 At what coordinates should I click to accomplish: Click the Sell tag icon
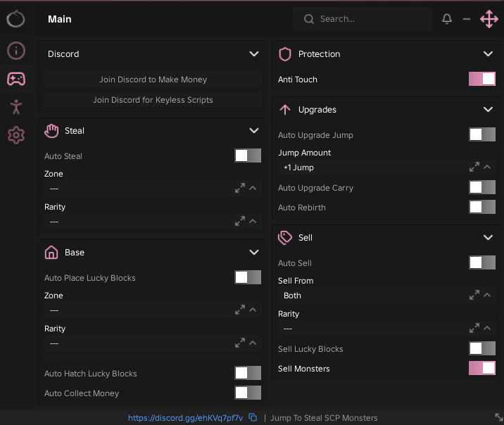pyautogui.click(x=285, y=238)
